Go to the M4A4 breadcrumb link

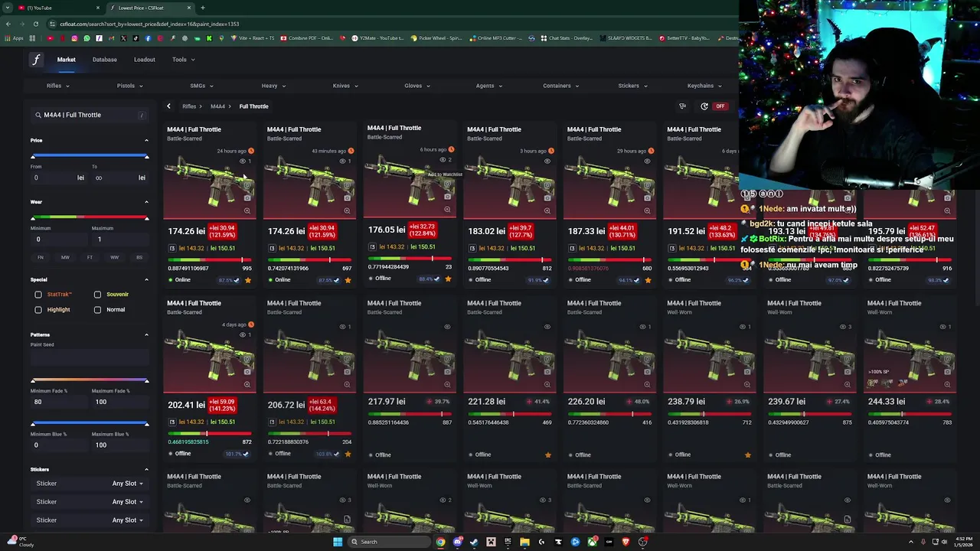[217, 106]
